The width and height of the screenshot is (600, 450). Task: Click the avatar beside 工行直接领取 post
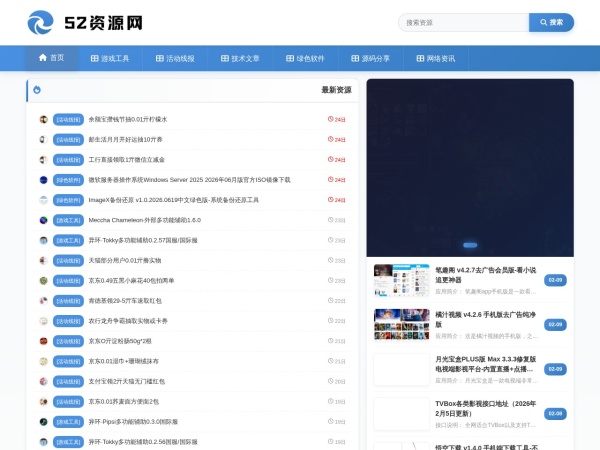(44, 160)
